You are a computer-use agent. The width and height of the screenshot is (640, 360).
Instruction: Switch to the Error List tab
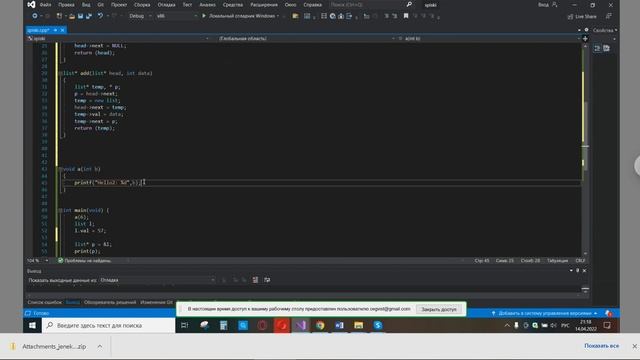(x=44, y=302)
